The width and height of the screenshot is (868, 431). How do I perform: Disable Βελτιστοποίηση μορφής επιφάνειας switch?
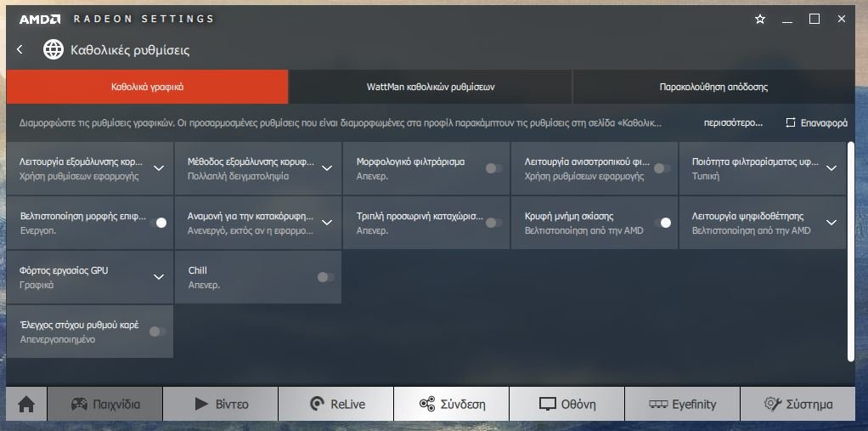coord(158,223)
